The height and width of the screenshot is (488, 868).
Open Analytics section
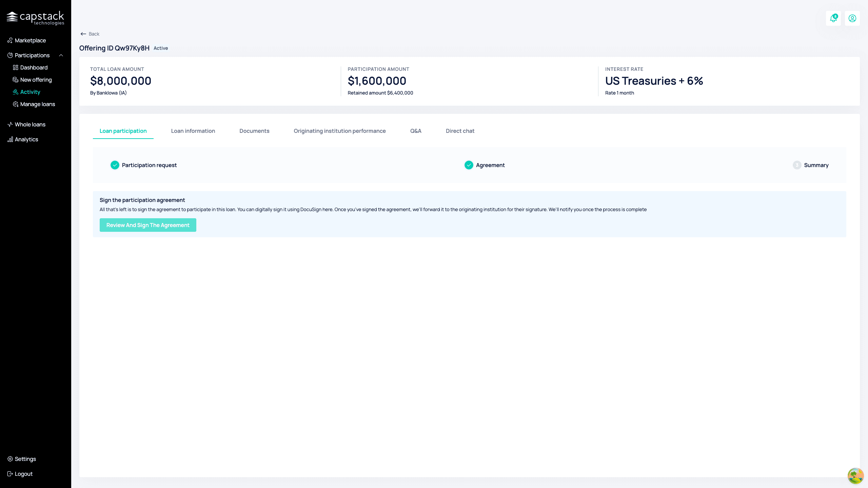tap(26, 139)
